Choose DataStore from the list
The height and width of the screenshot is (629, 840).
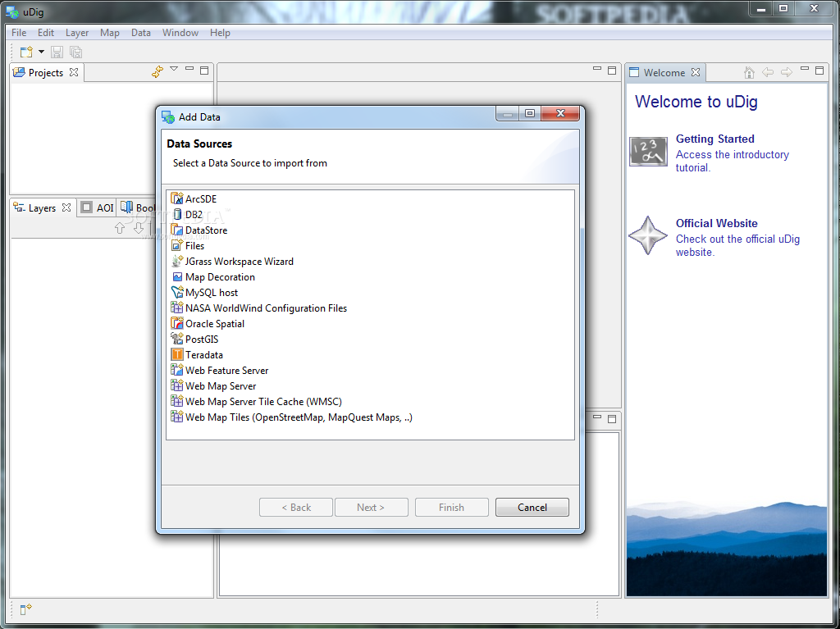[x=199, y=230]
